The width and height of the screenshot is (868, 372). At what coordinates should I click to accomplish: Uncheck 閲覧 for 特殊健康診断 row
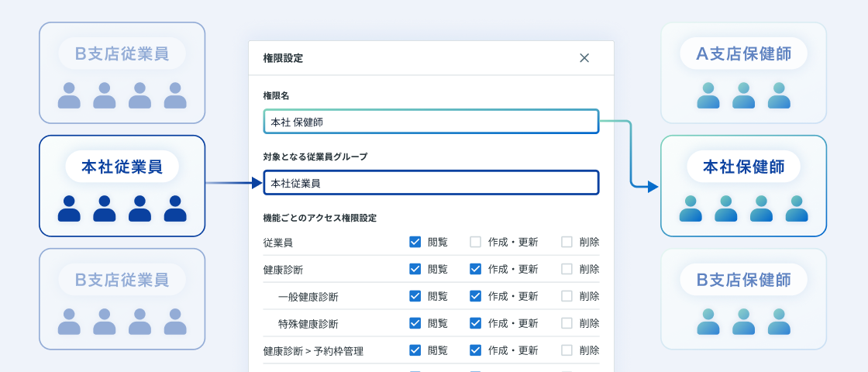(x=415, y=323)
